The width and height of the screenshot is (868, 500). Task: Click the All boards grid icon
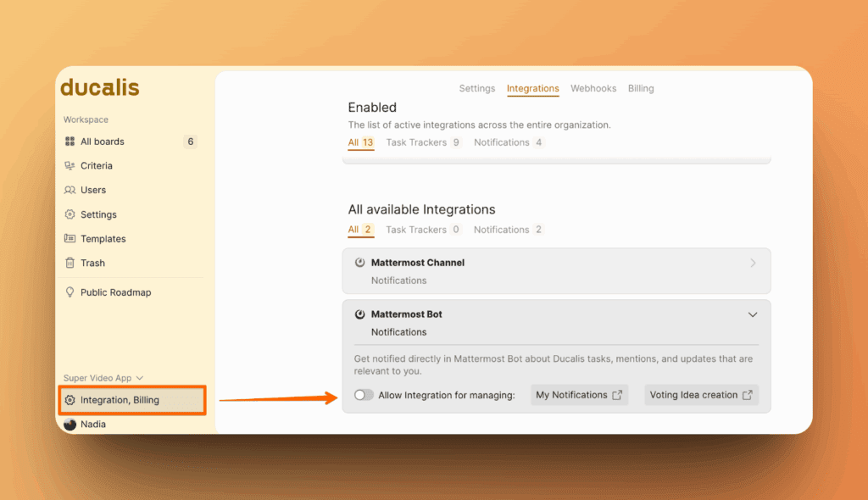[70, 142]
